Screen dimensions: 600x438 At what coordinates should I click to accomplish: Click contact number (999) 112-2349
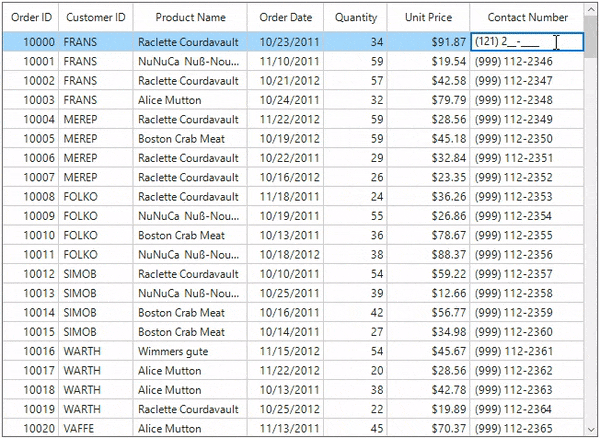[527, 119]
